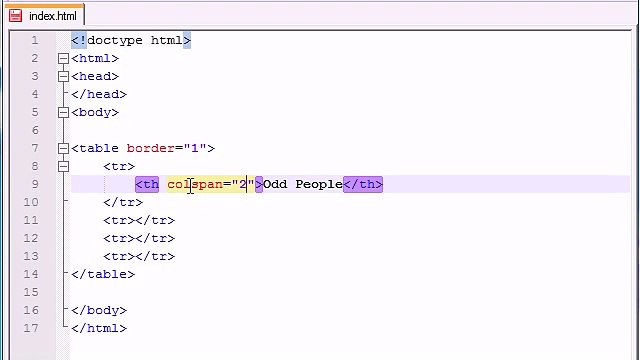The height and width of the screenshot is (360, 640).
Task: Click the table tag name on line 7
Action: point(99,148)
